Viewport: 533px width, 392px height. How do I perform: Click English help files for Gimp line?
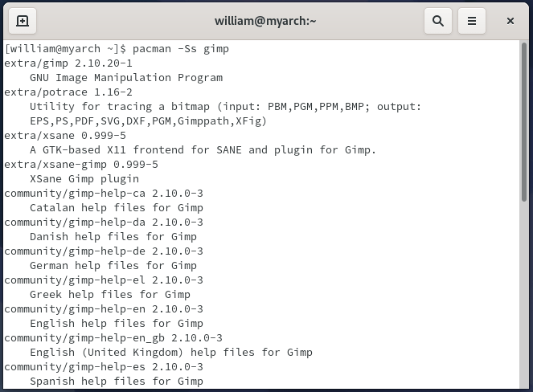click(117, 323)
